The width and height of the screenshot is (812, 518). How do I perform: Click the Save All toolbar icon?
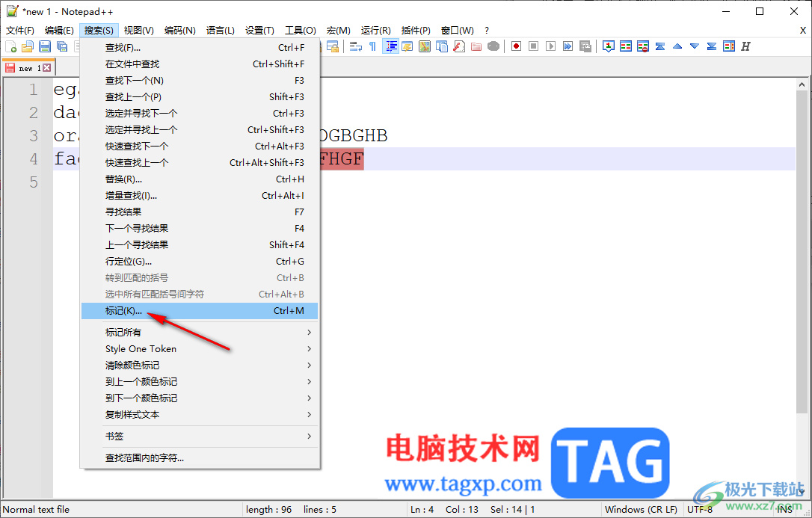(62, 46)
